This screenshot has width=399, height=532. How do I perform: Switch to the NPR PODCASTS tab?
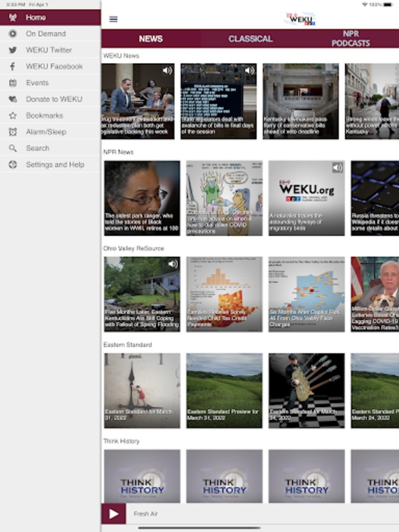click(x=350, y=39)
